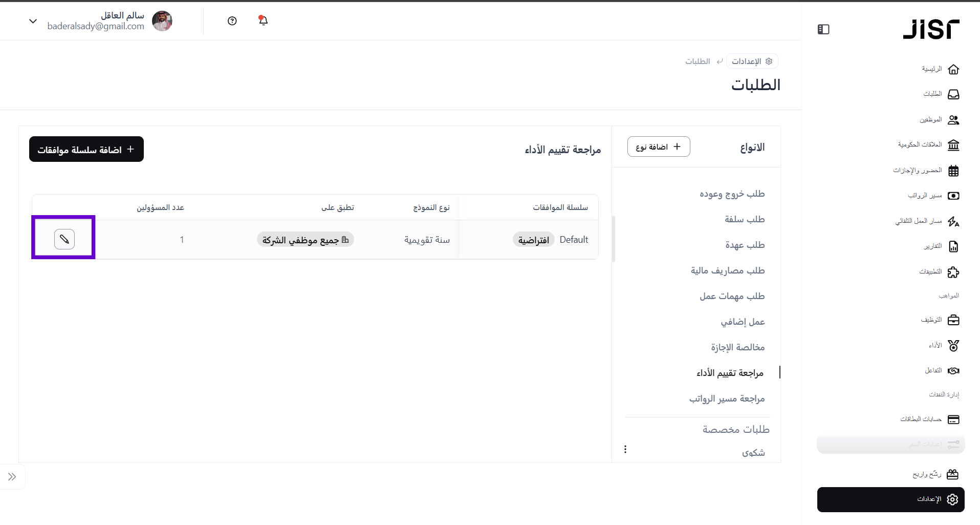Click الإعدادات breadcrumb link
The width and height of the screenshot is (980, 525).
[752, 61]
